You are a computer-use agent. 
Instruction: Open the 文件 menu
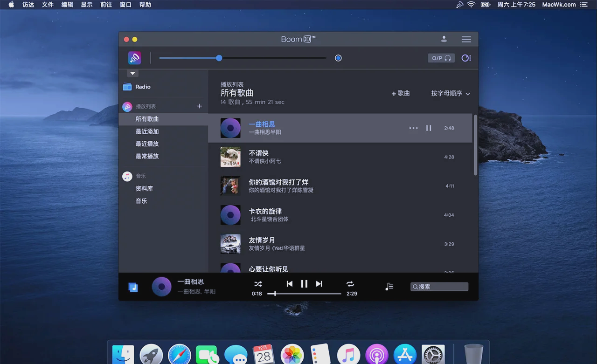coord(48,5)
